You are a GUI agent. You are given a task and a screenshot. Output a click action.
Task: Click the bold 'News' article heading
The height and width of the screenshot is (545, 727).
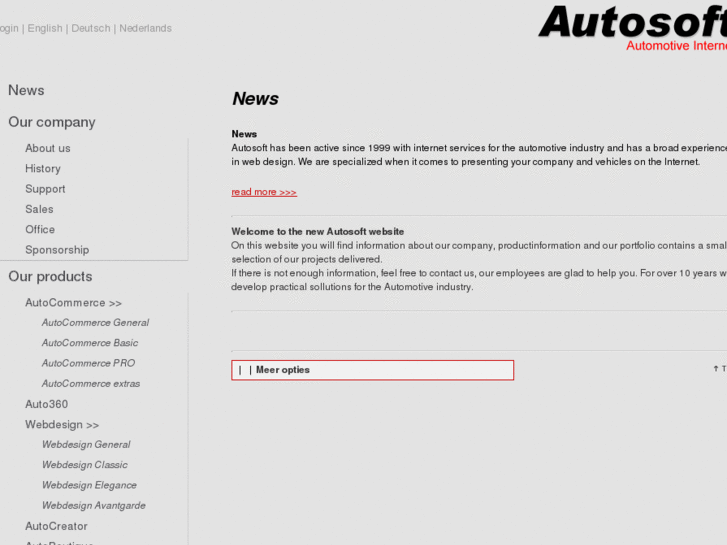coord(244,134)
